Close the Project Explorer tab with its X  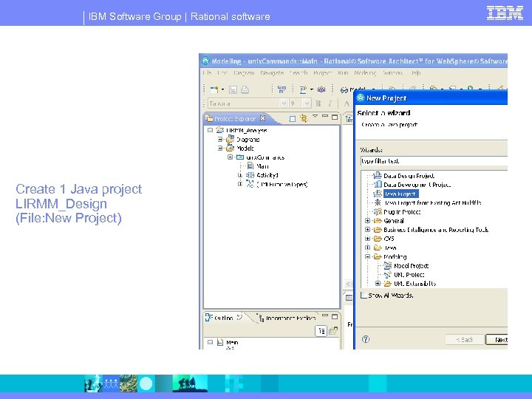pos(262,118)
